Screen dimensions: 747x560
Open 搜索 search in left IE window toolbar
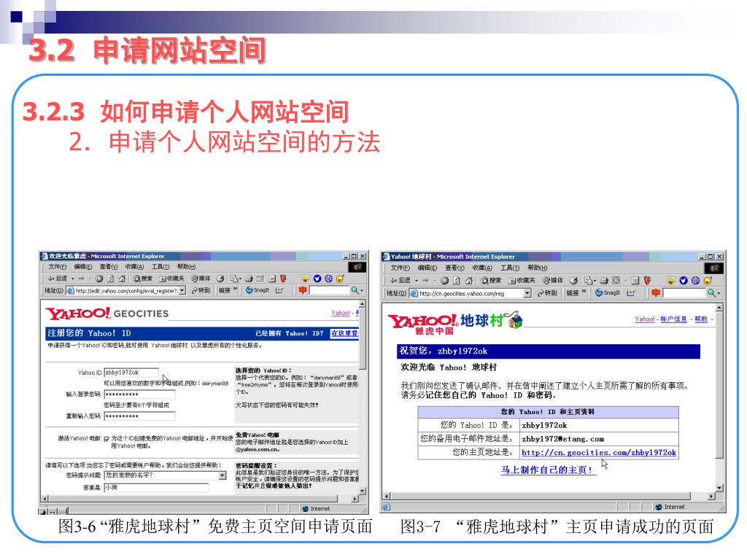[x=142, y=279]
